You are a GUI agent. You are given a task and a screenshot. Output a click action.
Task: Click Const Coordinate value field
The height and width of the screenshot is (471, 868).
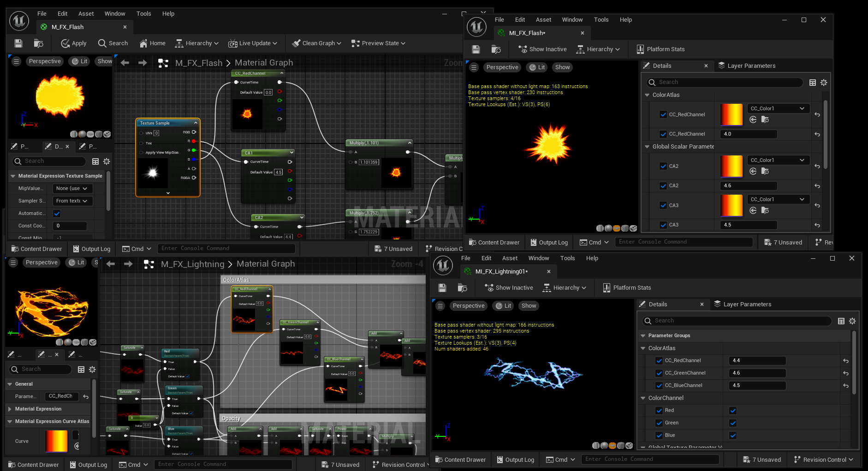[70, 226]
